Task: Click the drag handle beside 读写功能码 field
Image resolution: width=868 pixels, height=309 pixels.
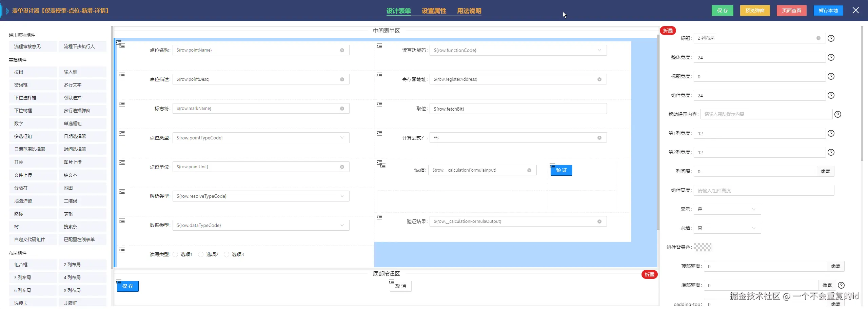Action: (379, 46)
